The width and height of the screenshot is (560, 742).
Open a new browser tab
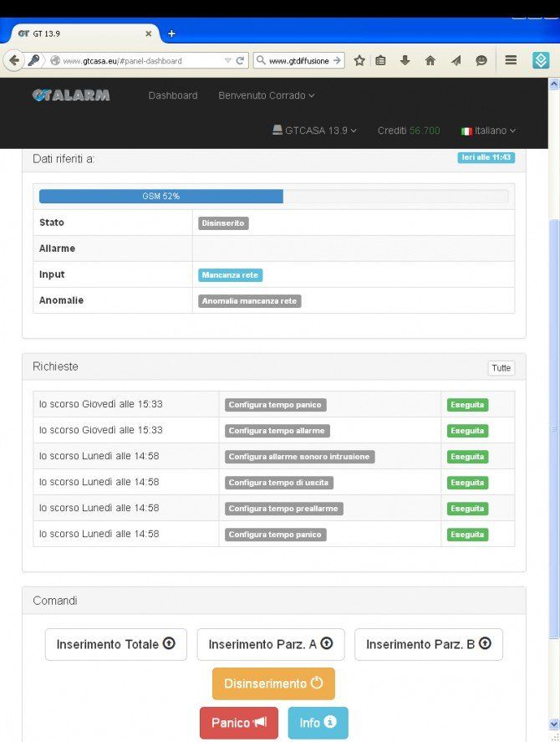(x=171, y=33)
